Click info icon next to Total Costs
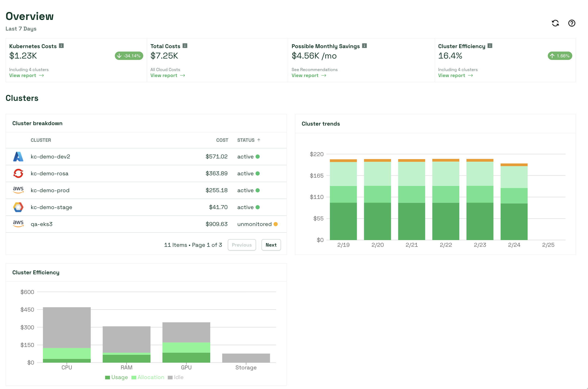Viewport: 588px width, 389px height. [185, 46]
